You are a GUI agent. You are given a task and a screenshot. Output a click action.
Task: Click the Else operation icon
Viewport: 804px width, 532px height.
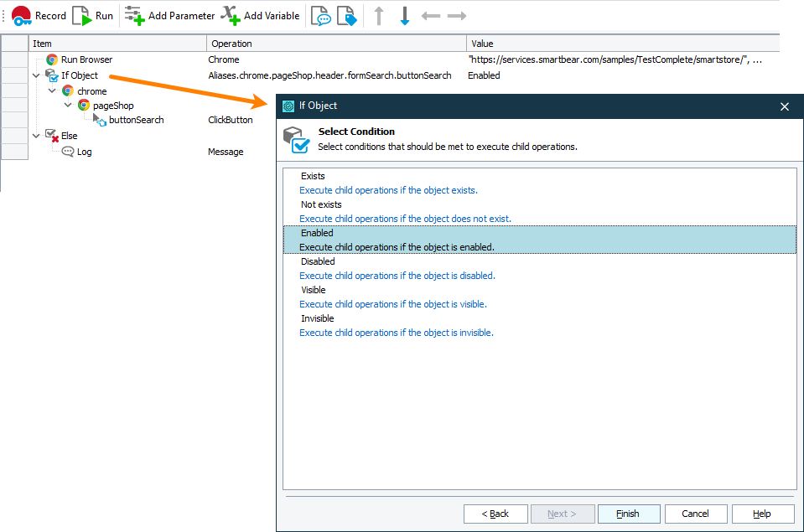click(52, 136)
